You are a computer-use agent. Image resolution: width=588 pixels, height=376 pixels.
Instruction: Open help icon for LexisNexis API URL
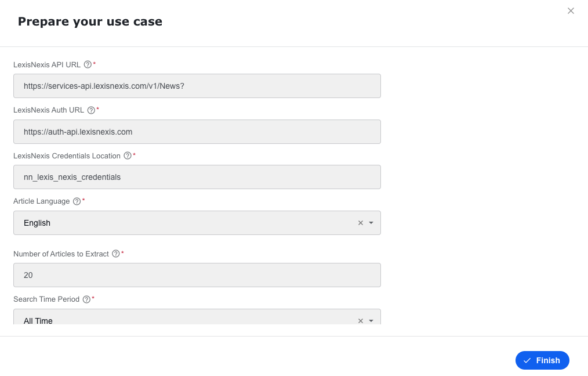(88, 64)
